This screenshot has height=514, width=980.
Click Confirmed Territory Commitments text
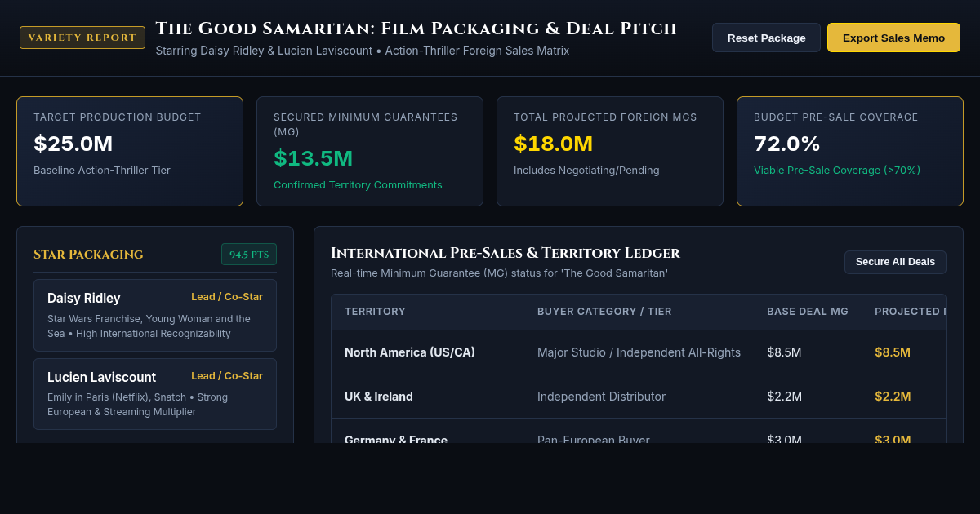358,185
